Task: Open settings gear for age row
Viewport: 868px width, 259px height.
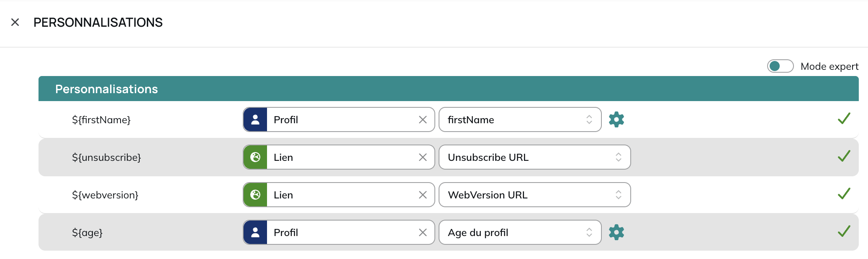Action: point(616,232)
